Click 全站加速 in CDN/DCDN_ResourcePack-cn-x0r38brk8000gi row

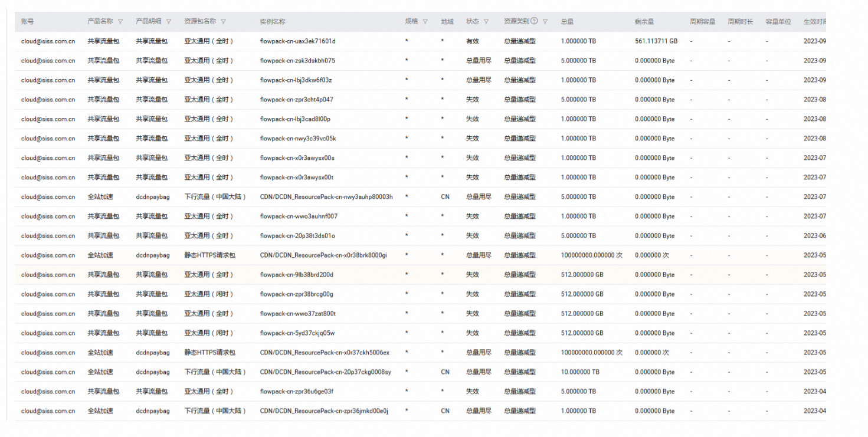pyautogui.click(x=100, y=255)
